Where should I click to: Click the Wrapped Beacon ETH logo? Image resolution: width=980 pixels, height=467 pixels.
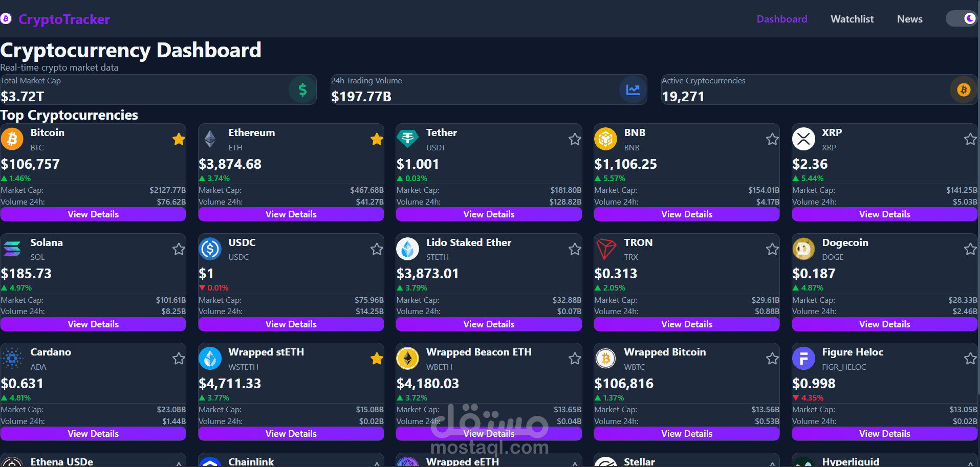pos(408,358)
